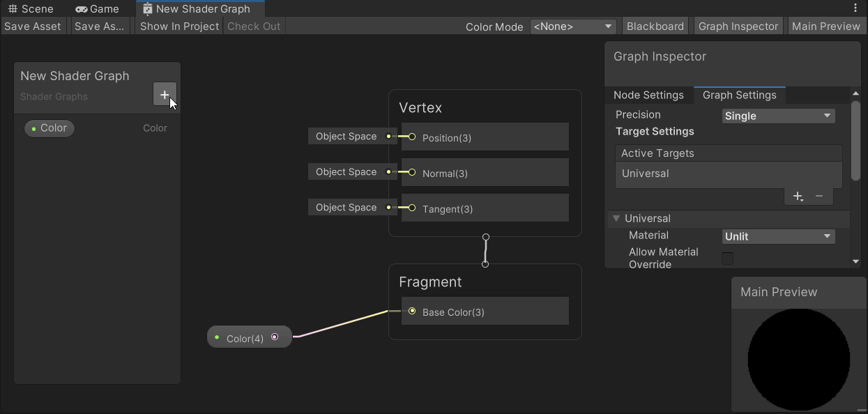This screenshot has width=868, height=414.
Task: Click Object Space label beside Tangent
Action: tap(346, 208)
